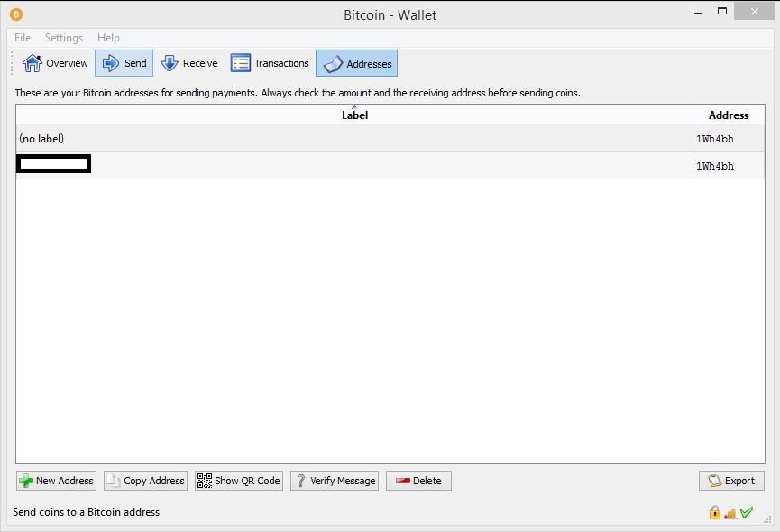
Task: Show QR Code for address
Action: pos(239,481)
